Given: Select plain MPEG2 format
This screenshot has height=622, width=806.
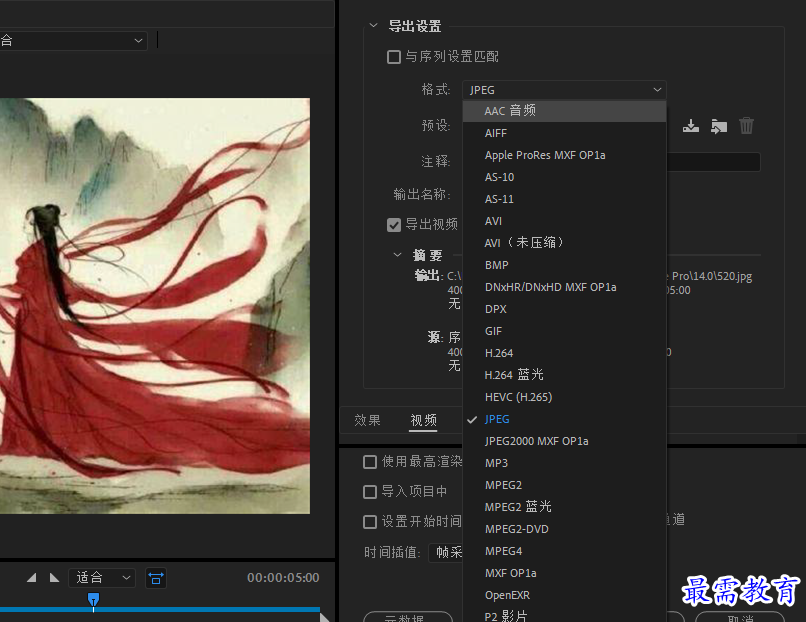Looking at the screenshot, I should pyautogui.click(x=564, y=485).
